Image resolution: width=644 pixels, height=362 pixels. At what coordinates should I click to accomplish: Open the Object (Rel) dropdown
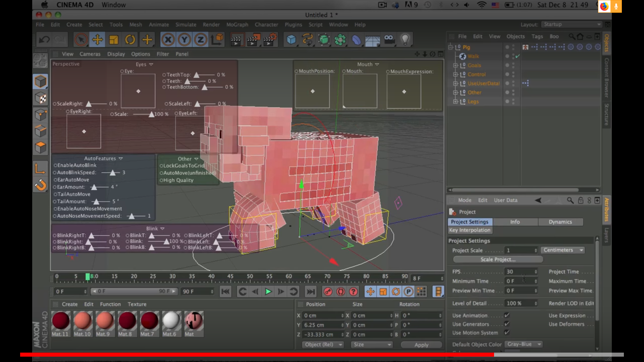click(x=323, y=345)
